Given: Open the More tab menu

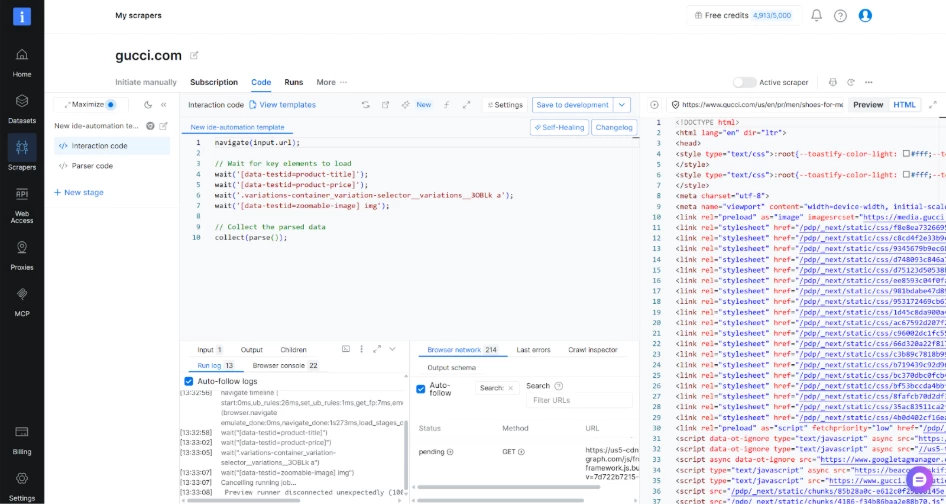Looking at the screenshot, I should [x=331, y=82].
